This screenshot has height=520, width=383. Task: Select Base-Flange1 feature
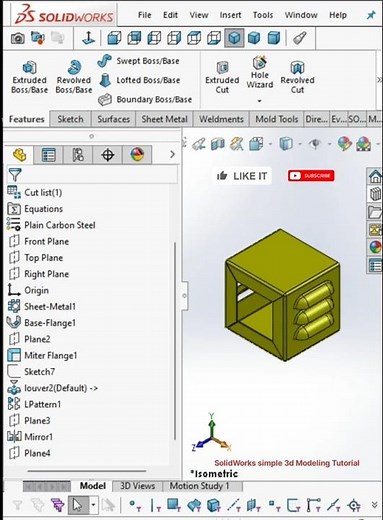tap(41, 323)
